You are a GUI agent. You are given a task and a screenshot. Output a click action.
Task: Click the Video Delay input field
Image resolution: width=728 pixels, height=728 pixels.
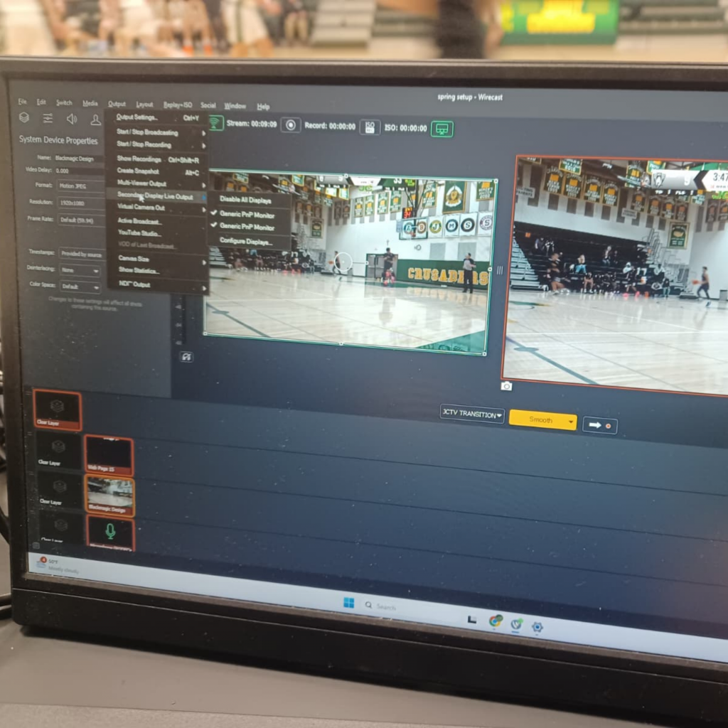78,171
